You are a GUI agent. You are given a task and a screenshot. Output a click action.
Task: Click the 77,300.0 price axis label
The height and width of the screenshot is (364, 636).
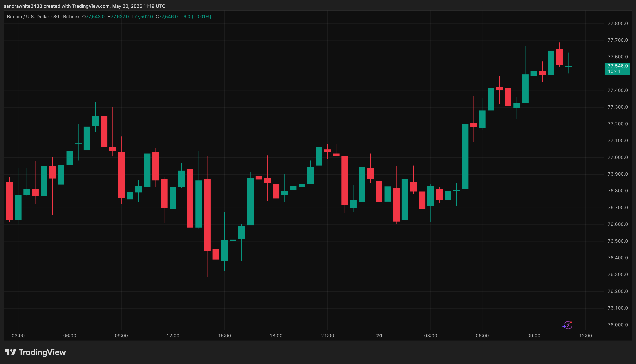(618, 107)
